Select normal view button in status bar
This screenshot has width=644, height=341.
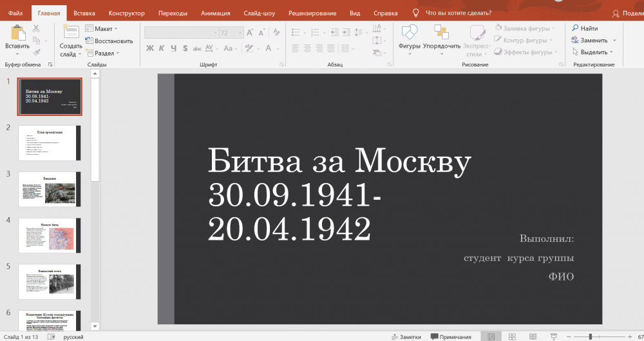coord(491,336)
